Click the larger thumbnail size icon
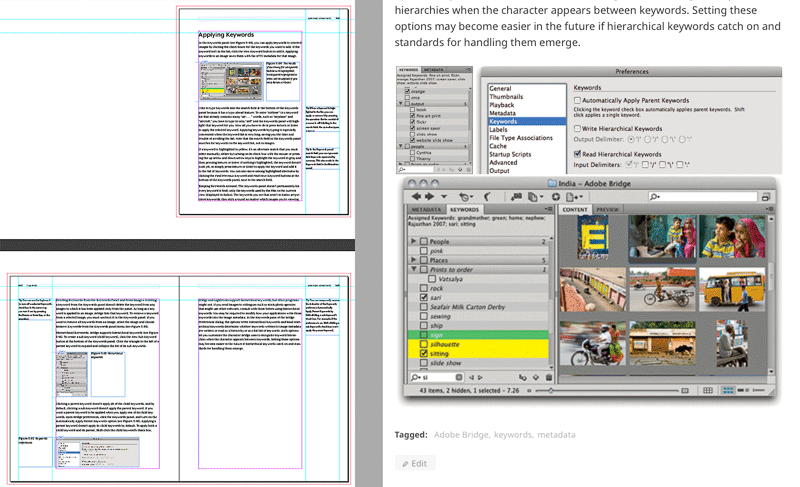 click(685, 391)
